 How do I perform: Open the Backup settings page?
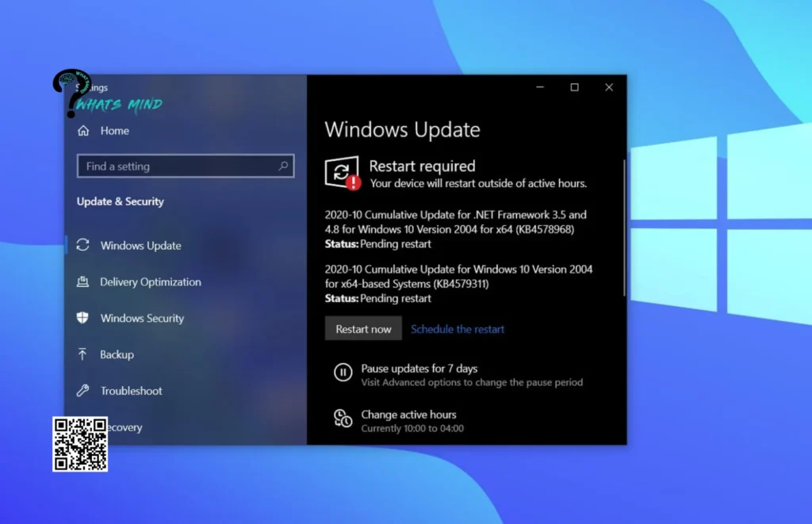coord(117,354)
